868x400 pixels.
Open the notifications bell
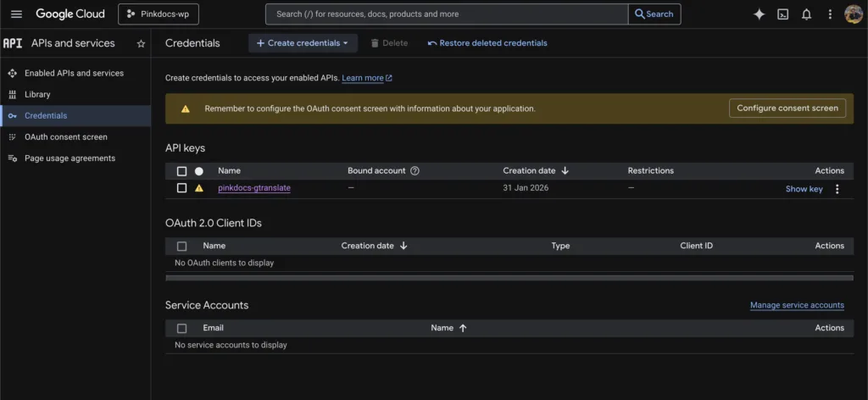[x=806, y=14]
